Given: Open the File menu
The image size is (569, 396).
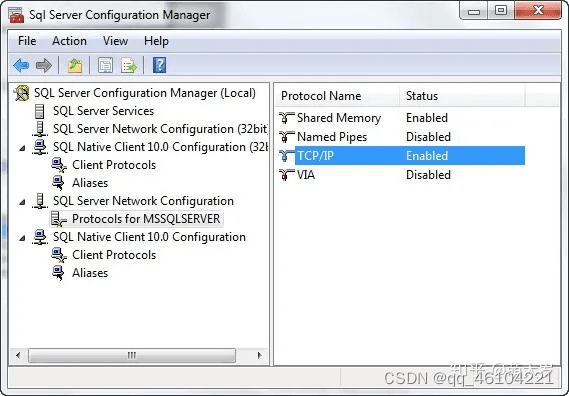Looking at the screenshot, I should [x=27, y=41].
